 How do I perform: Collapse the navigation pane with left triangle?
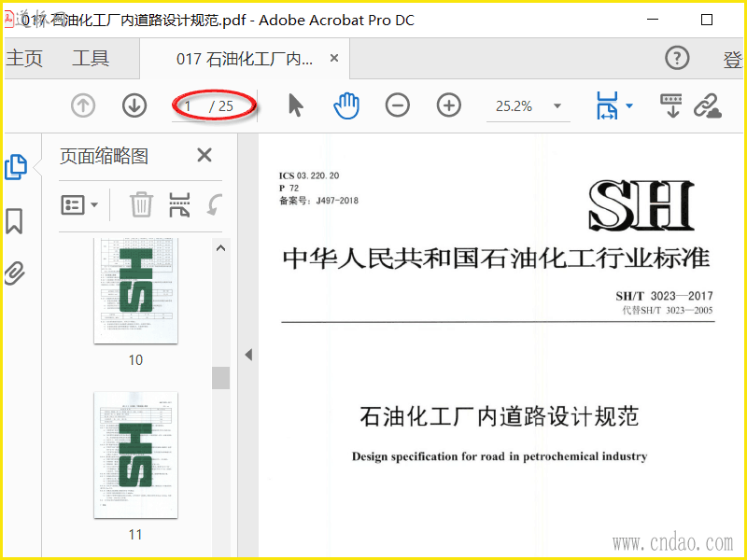pos(248,355)
